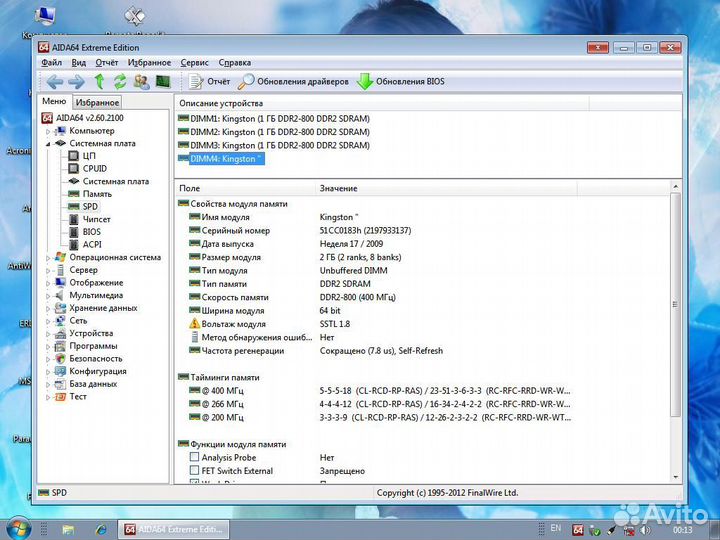Click the green monitor graph toolbar icon
720x540 pixels.
coord(163,82)
